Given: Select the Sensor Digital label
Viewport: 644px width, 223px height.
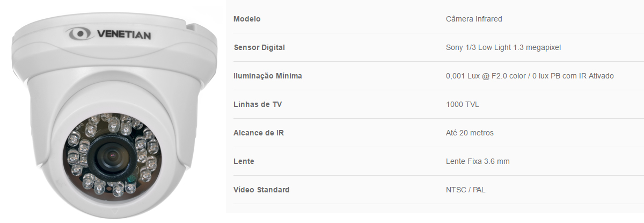Looking at the screenshot, I should tap(259, 47).
